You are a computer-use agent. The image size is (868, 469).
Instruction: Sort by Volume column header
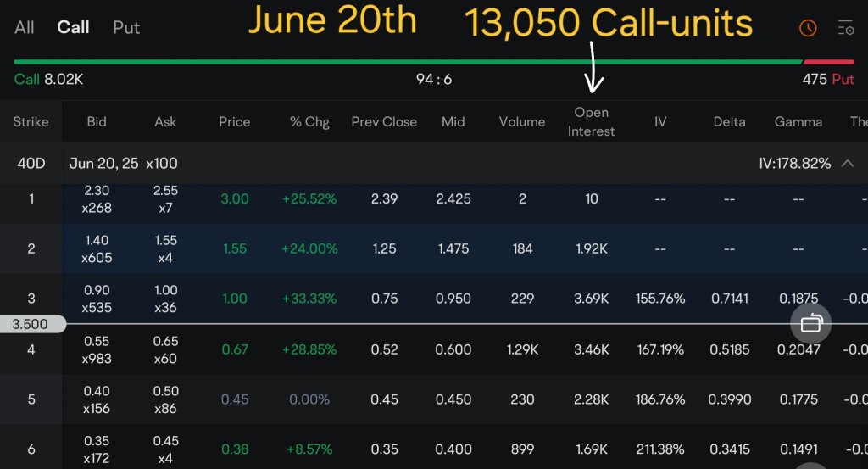[x=521, y=121]
